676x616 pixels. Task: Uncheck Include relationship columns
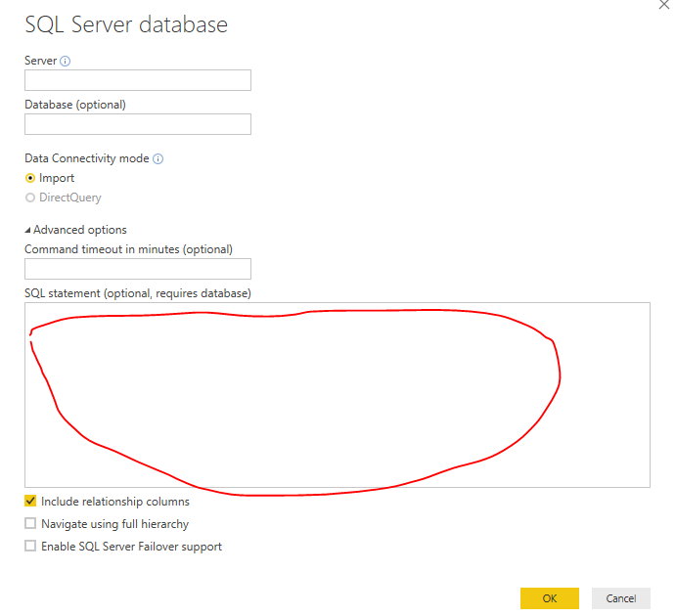pyautogui.click(x=30, y=501)
